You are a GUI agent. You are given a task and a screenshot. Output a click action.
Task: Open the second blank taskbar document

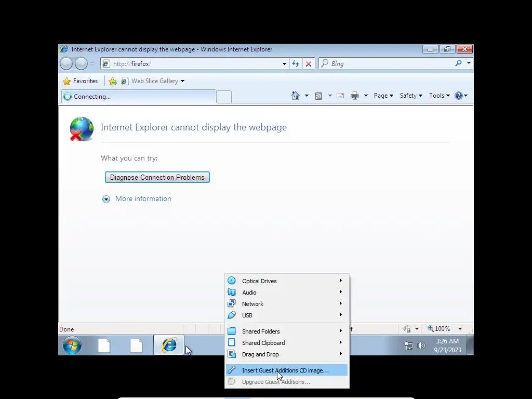(x=137, y=345)
